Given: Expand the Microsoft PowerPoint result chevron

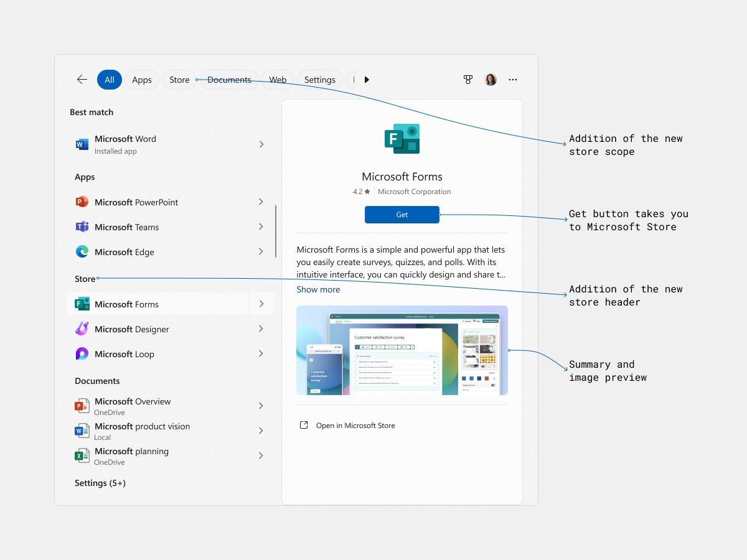Looking at the screenshot, I should pyautogui.click(x=261, y=202).
